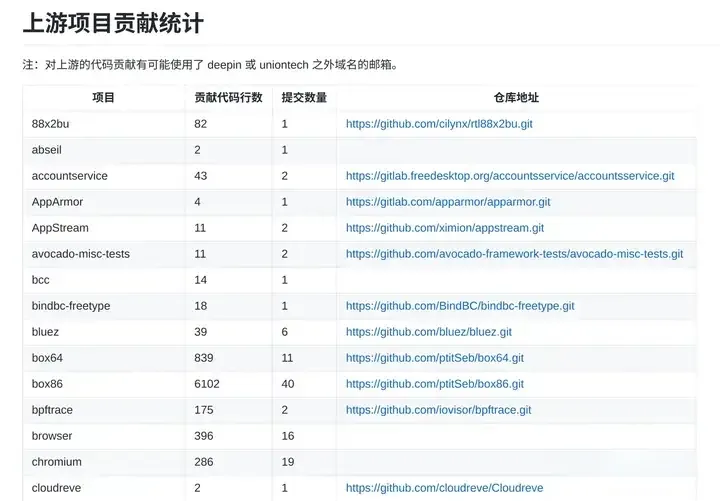
Task: Click the 项目 column header
Action: [103, 97]
